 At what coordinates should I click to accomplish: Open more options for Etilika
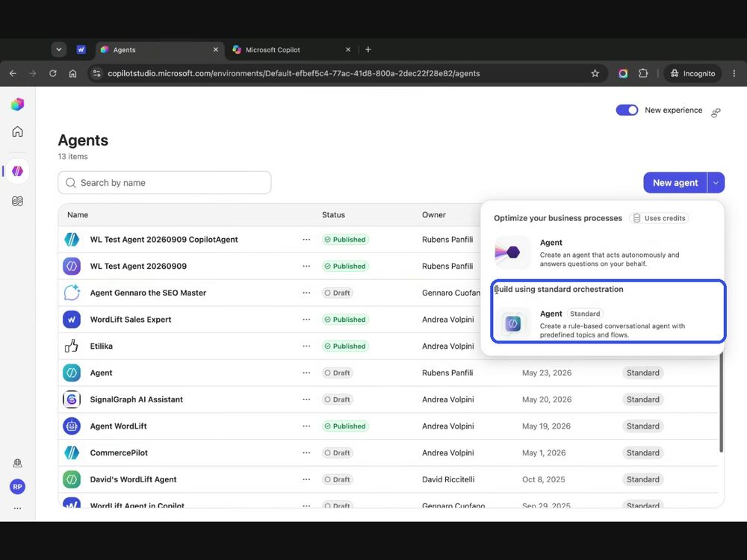coord(306,346)
